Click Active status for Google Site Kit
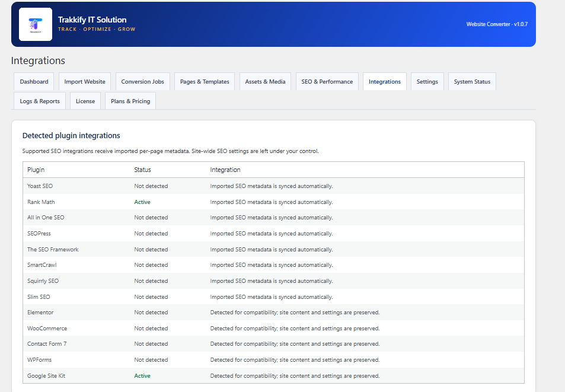 click(142, 375)
